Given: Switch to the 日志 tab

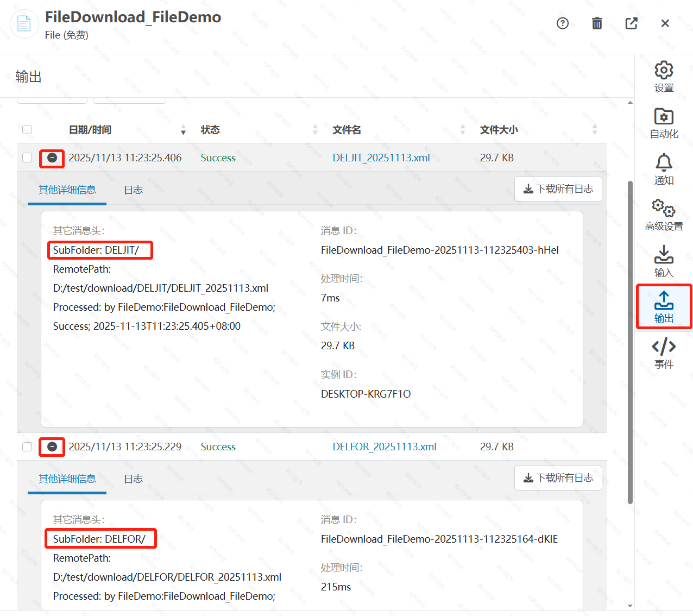Looking at the screenshot, I should coord(133,190).
